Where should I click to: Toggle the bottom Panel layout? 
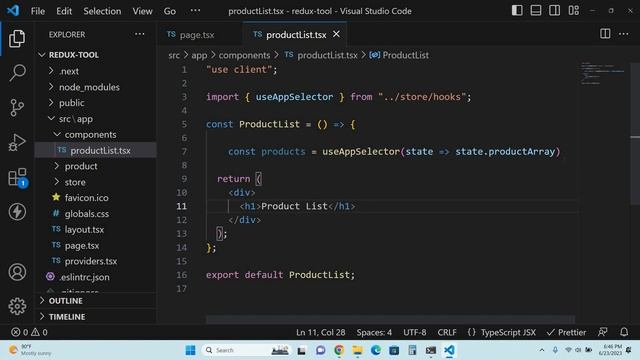pos(536,11)
